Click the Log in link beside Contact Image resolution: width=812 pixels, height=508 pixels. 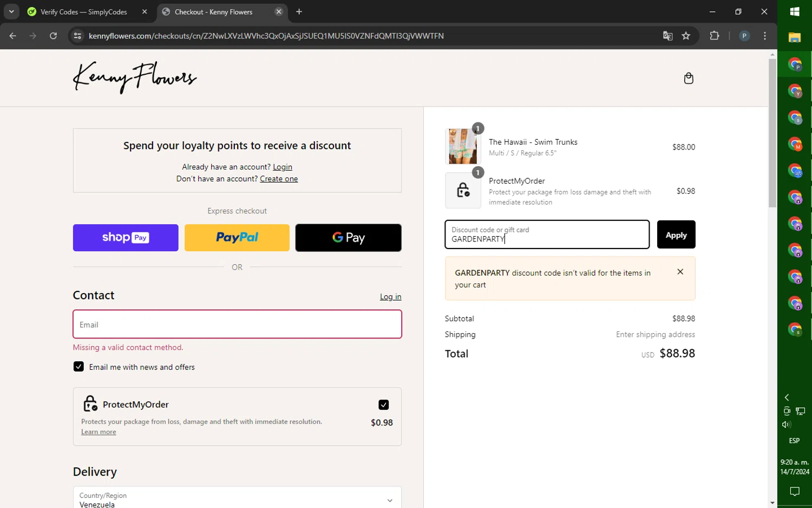(x=390, y=297)
